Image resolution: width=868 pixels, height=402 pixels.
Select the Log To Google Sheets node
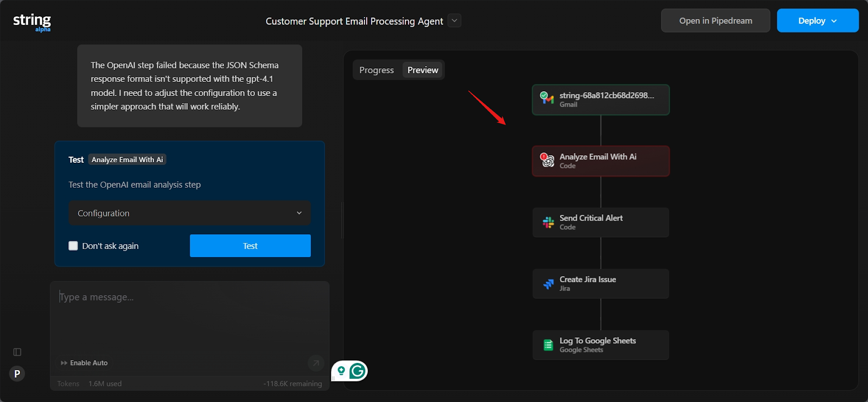point(601,345)
